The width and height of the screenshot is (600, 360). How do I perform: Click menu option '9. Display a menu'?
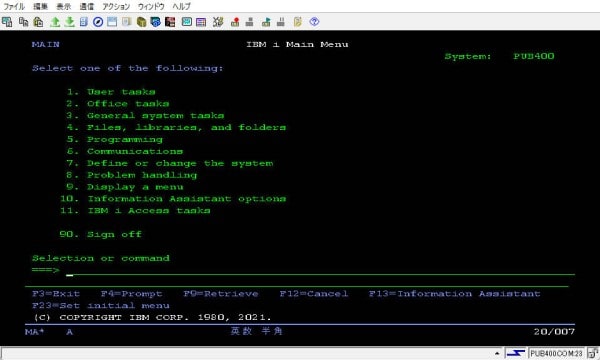(125, 187)
